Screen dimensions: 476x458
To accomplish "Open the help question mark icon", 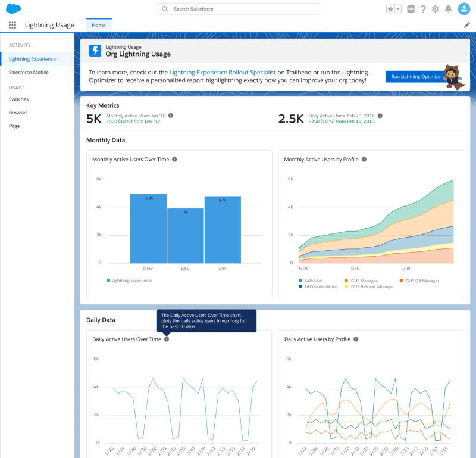I will pos(423,9).
